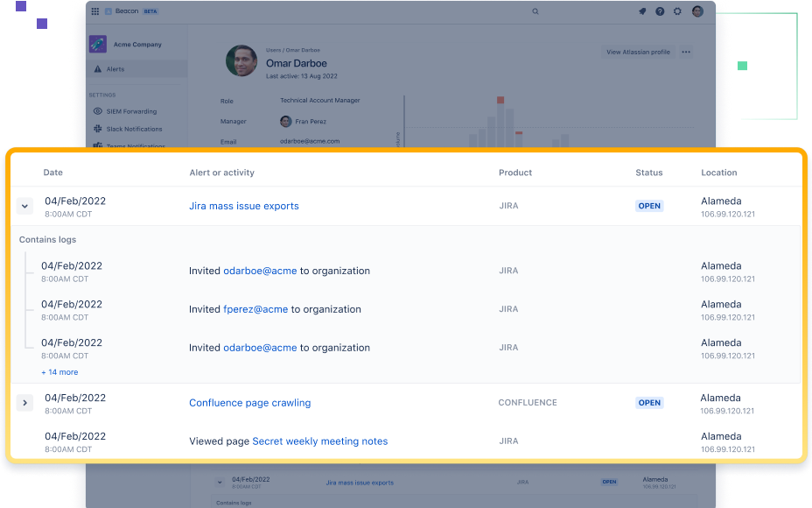Click the fperez@acme email link
The height and width of the screenshot is (508, 812).
click(255, 309)
